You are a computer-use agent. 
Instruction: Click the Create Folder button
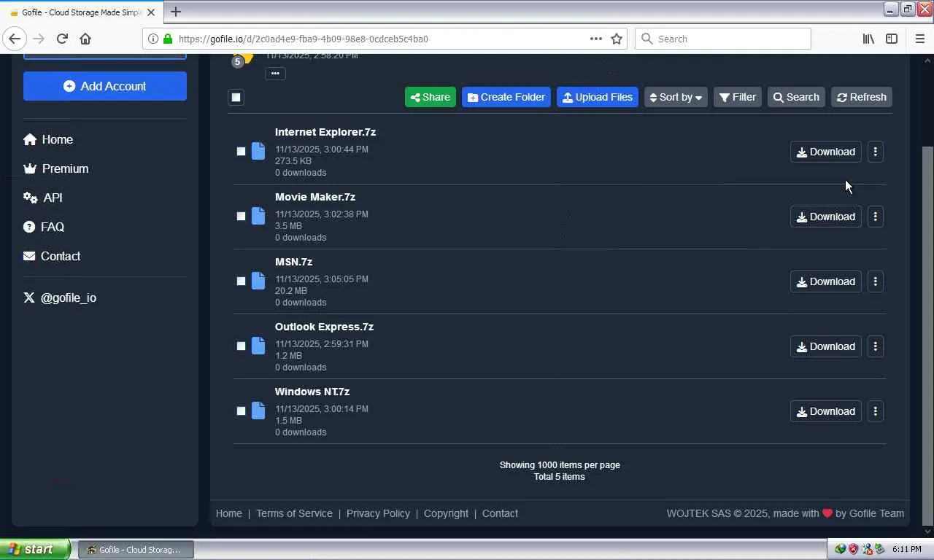[506, 97]
